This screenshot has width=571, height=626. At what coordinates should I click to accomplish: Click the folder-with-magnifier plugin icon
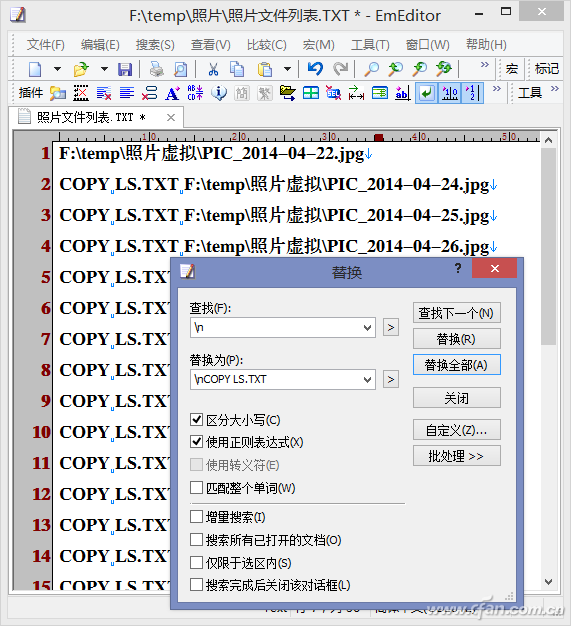point(58,93)
